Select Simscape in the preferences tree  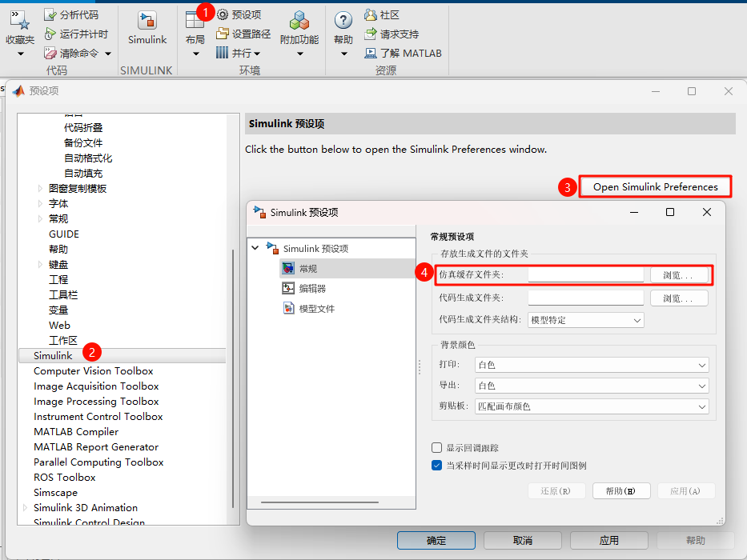pos(55,492)
